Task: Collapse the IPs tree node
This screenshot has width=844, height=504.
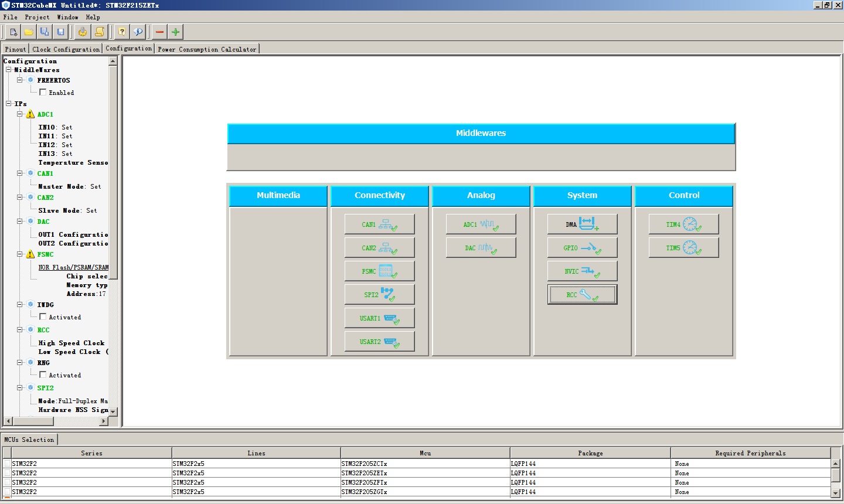Action: [9, 104]
